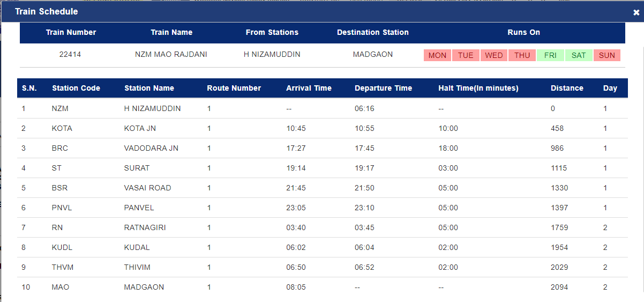Click distance value 1759
This screenshot has height=302, width=644.
click(x=559, y=227)
